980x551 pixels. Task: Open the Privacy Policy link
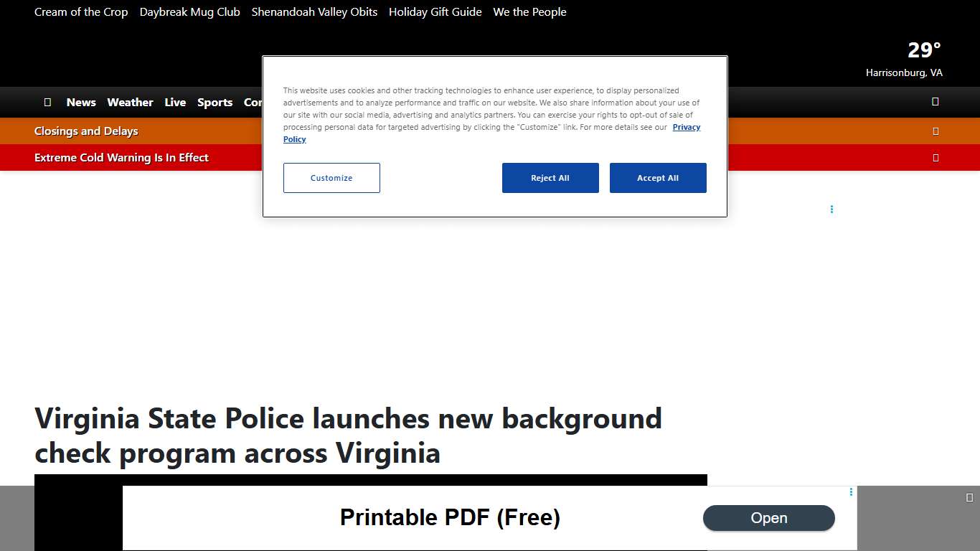click(687, 127)
